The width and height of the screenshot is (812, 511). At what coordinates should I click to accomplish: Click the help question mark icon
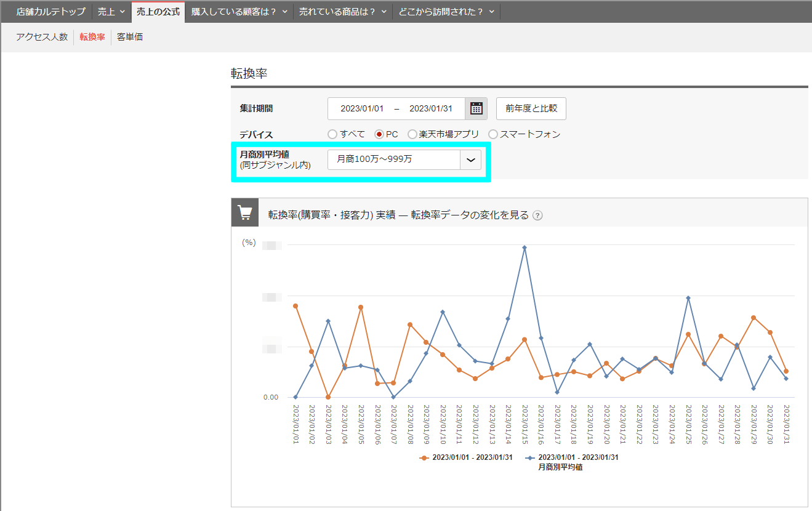point(537,215)
